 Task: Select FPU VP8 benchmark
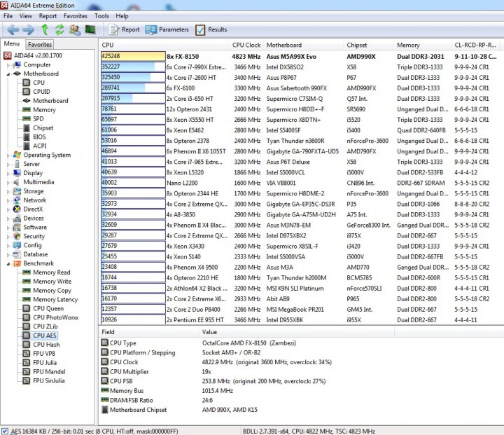(44, 353)
